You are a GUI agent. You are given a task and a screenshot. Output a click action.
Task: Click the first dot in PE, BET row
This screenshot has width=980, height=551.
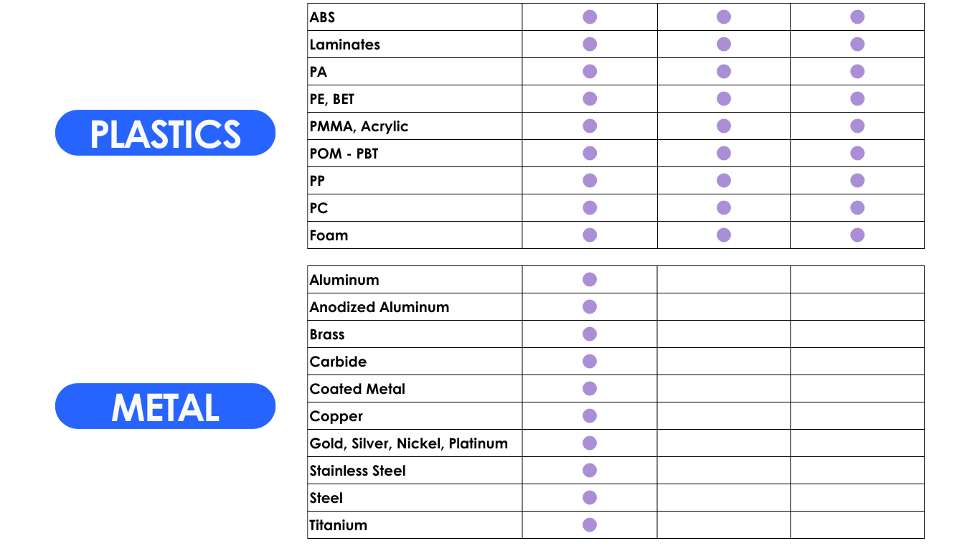590,99
